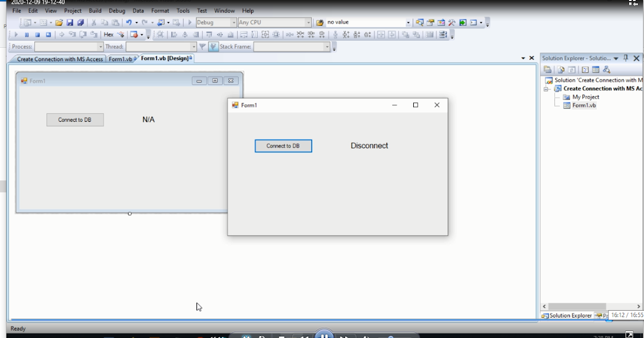Collapse the Create Connection project node
Viewport: 644px width, 338px height.
[x=545, y=89]
